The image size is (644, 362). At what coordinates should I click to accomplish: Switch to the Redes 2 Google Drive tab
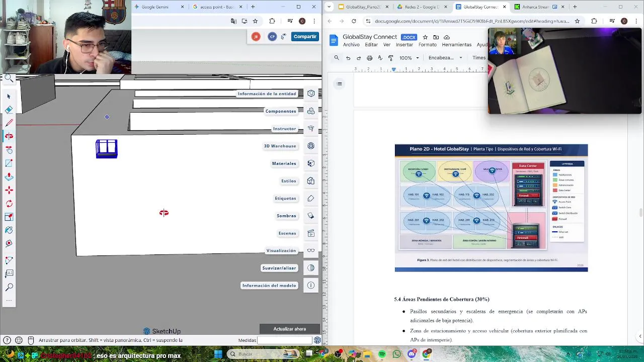(x=422, y=7)
